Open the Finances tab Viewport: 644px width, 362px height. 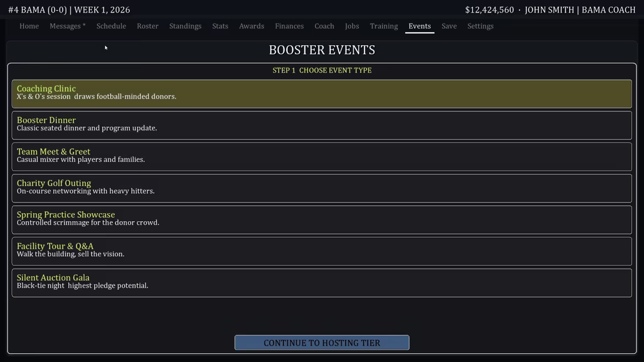[289, 26]
